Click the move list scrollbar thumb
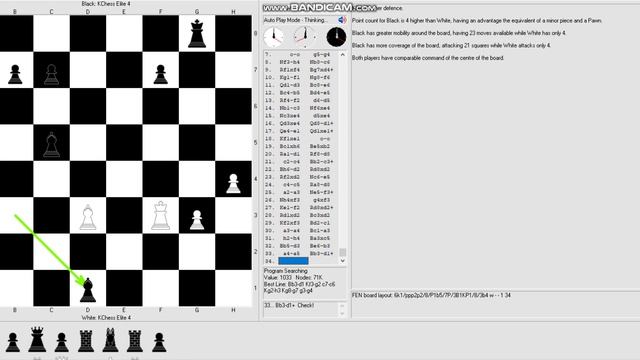Image resolution: width=640 pixels, height=360 pixels. [x=342, y=252]
